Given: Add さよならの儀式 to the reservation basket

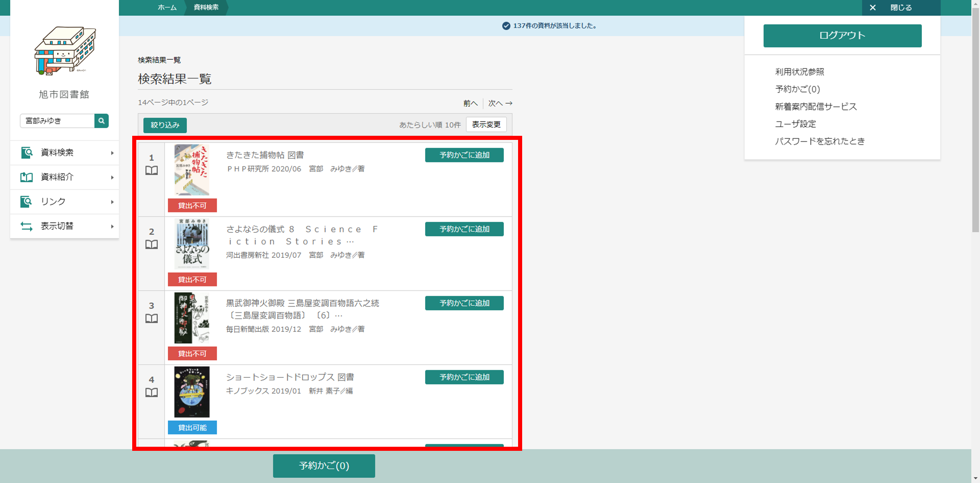Looking at the screenshot, I should tap(464, 229).
